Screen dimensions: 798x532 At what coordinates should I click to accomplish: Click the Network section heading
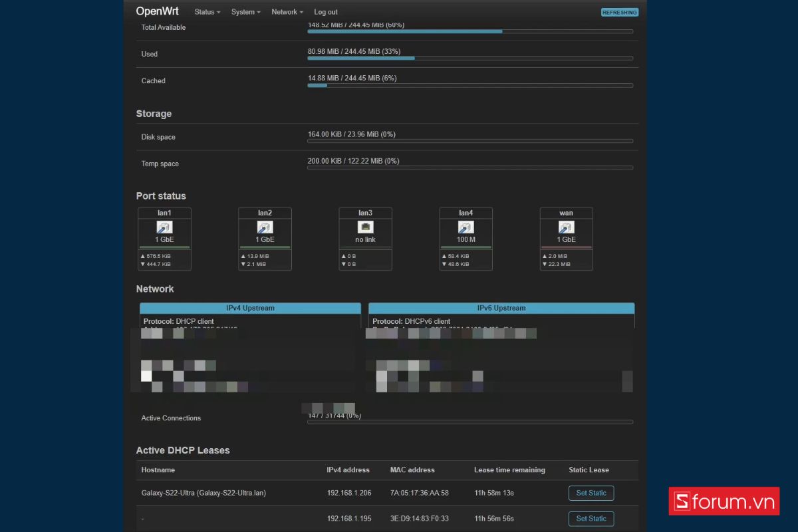click(155, 289)
